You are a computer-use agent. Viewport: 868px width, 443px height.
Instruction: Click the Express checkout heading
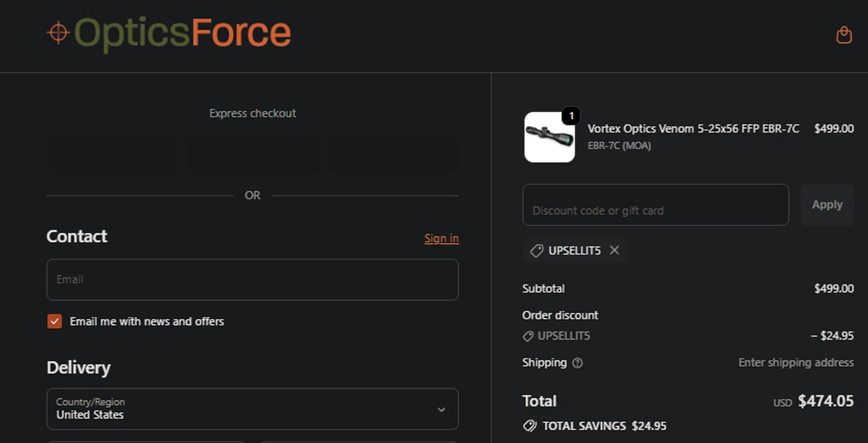252,113
